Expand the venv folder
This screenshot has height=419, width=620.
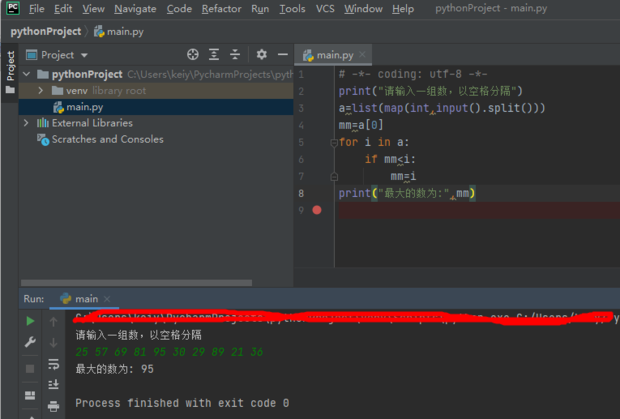41,91
